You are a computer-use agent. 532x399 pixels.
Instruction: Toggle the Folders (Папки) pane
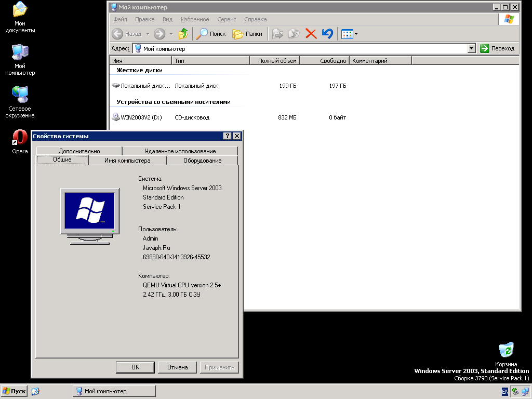pyautogui.click(x=247, y=34)
